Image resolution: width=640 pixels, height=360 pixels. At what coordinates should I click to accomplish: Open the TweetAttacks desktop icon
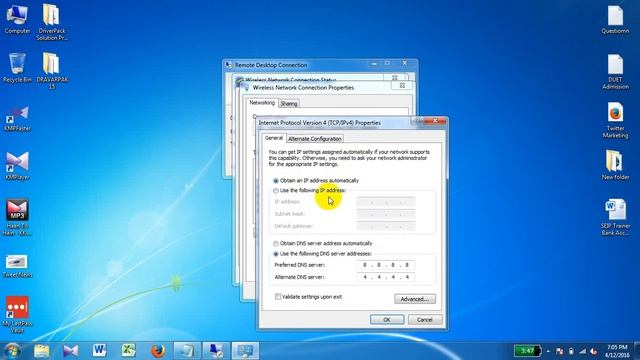click(17, 266)
